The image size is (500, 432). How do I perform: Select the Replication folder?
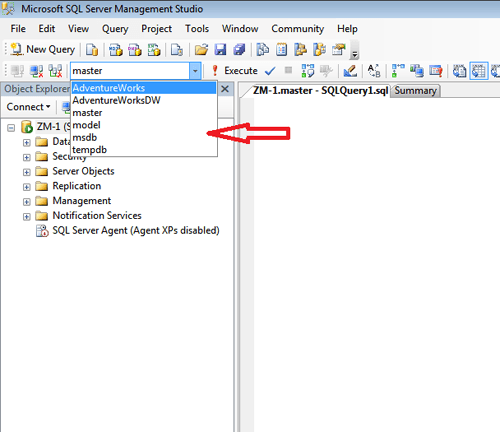pos(77,186)
